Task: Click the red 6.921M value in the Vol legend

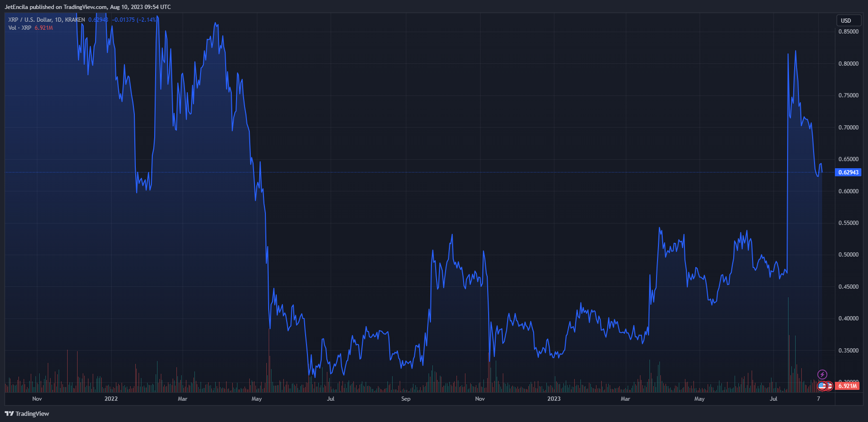Action: (44, 28)
